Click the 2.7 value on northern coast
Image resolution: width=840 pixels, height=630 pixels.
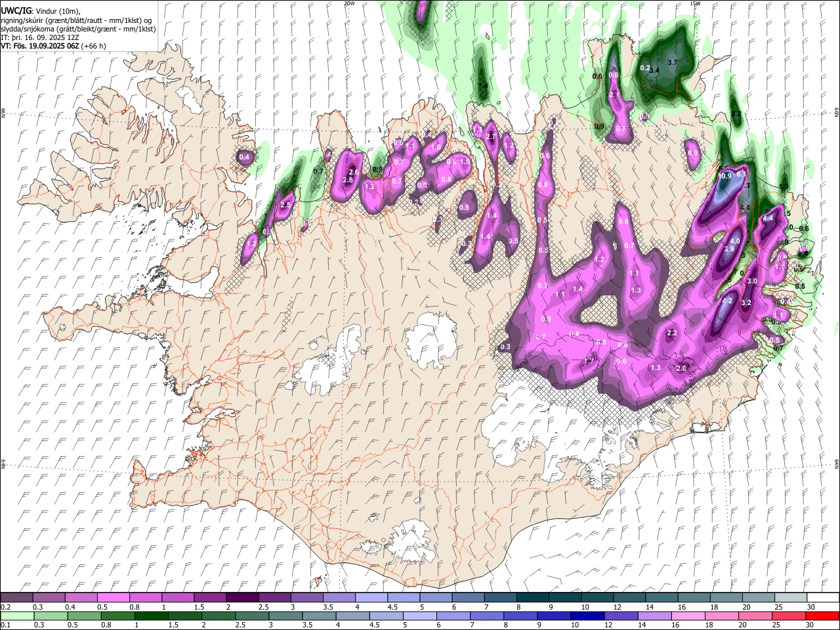(x=491, y=136)
